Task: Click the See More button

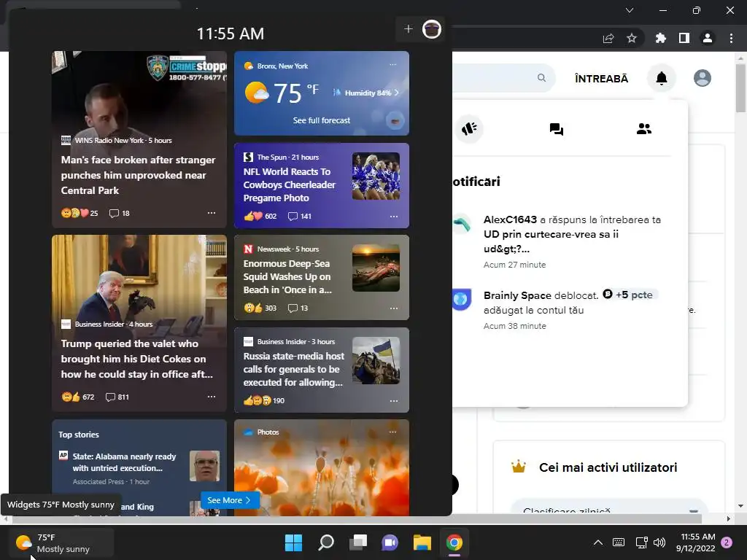Action: coord(230,500)
